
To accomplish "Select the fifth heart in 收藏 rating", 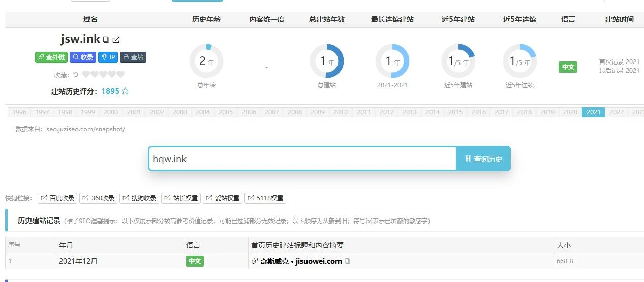I will (120, 75).
